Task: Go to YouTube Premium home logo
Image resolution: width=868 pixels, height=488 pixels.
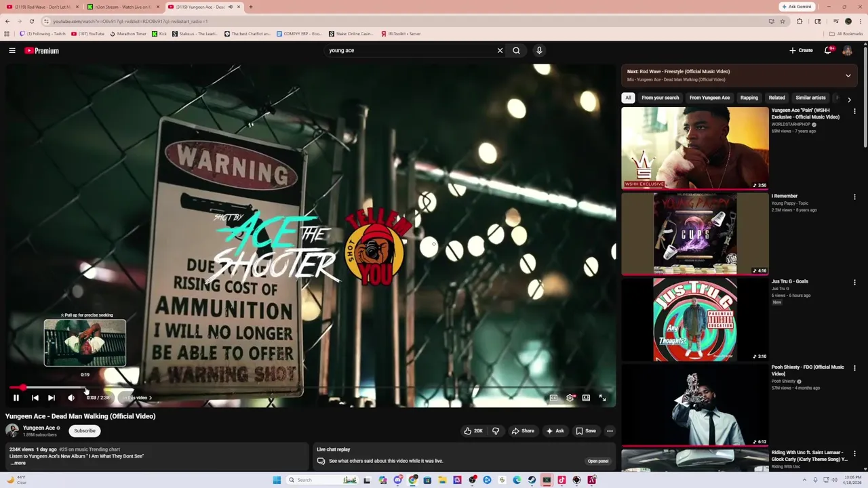Action: point(42,50)
